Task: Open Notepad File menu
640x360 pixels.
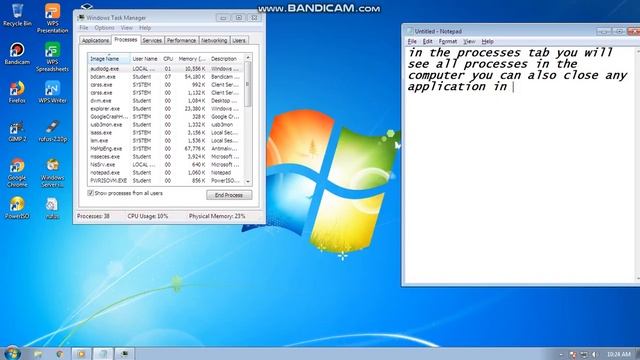Action: (412, 41)
